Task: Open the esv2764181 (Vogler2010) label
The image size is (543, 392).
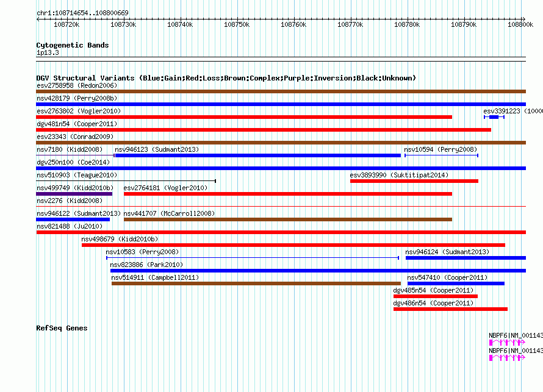Action: 165,188
